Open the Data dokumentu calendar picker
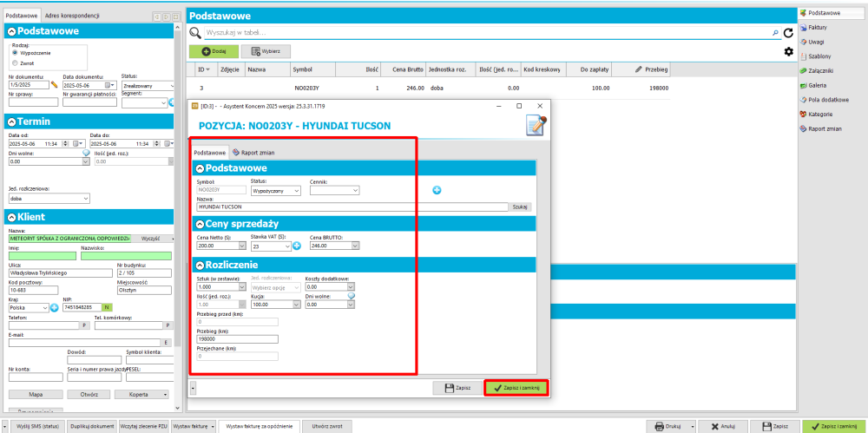This screenshot has width=868, height=433. [108, 85]
